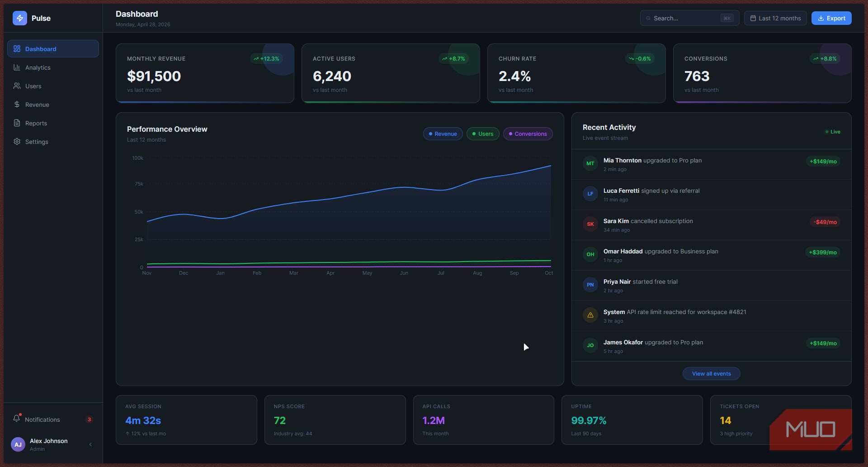Click the Reports document icon
This screenshot has width=868, height=467.
click(17, 123)
